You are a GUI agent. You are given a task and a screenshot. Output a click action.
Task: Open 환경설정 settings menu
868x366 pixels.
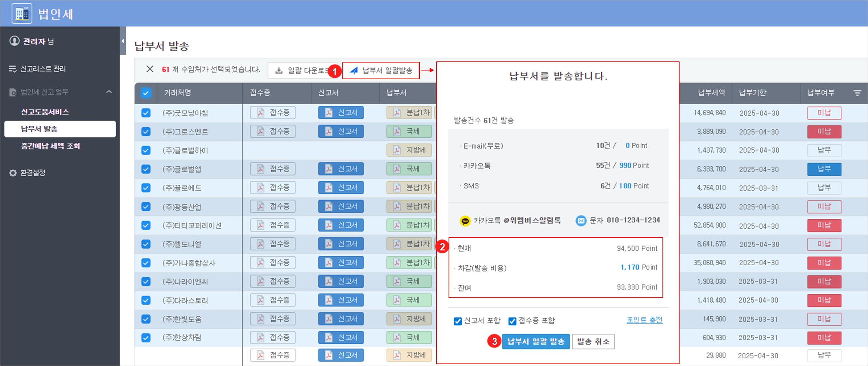pyautogui.click(x=27, y=173)
